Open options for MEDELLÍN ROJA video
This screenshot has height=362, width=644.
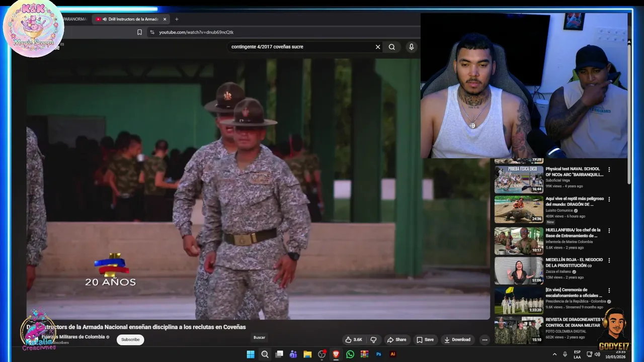609,260
